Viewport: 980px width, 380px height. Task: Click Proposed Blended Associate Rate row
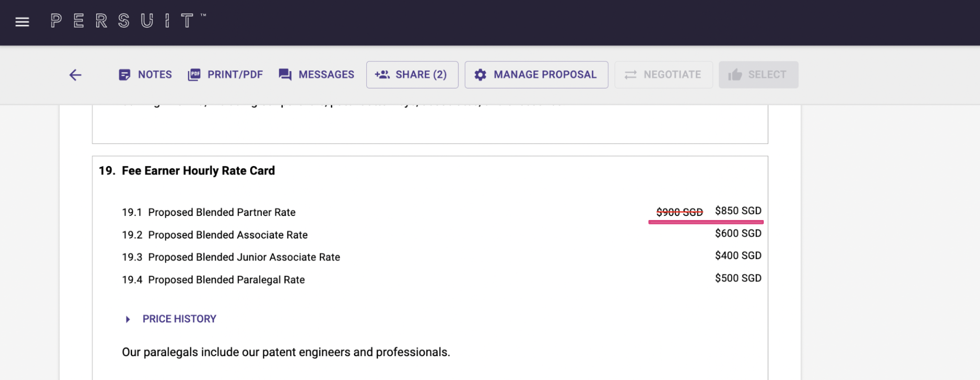pos(441,234)
